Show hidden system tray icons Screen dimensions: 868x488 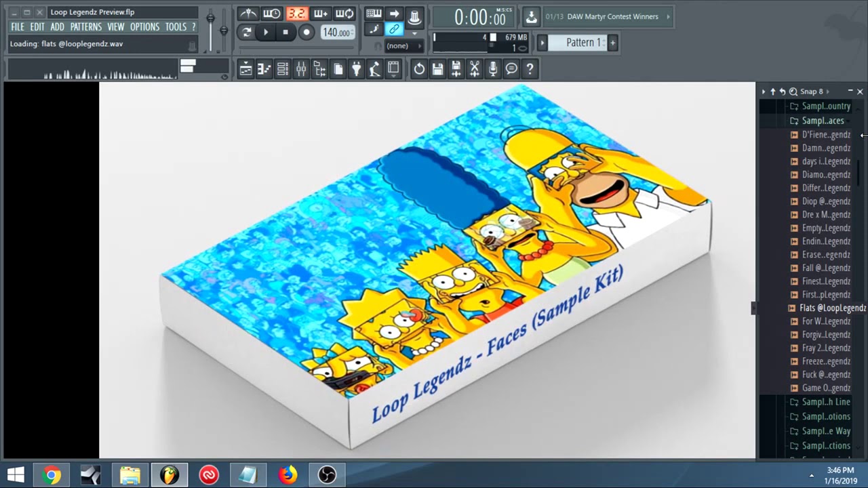pyautogui.click(x=811, y=475)
